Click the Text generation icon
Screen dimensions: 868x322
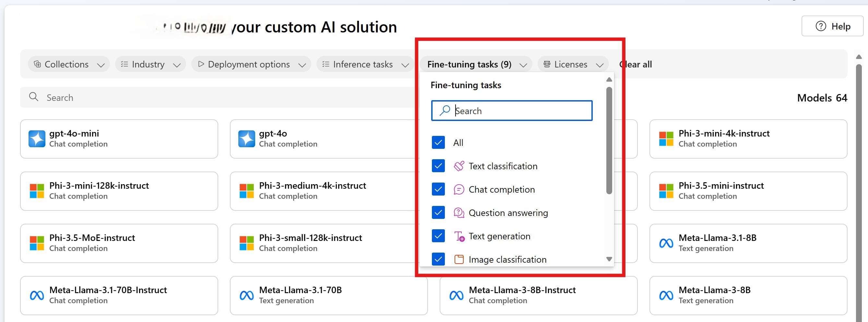point(459,236)
